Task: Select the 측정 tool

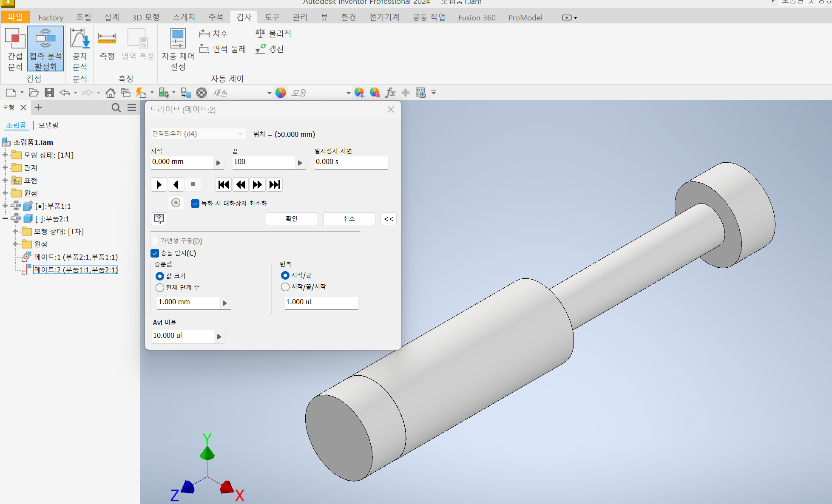Action: coord(107,47)
